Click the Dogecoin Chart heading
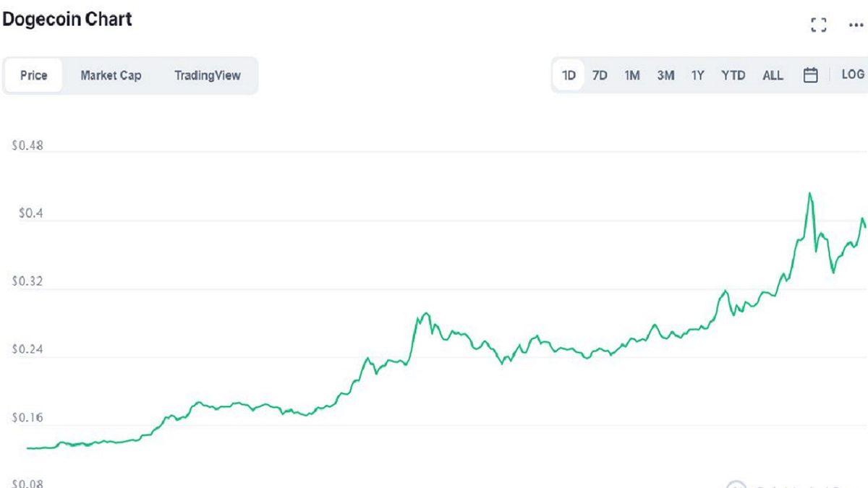The height and width of the screenshot is (488, 868). pyautogui.click(x=68, y=19)
